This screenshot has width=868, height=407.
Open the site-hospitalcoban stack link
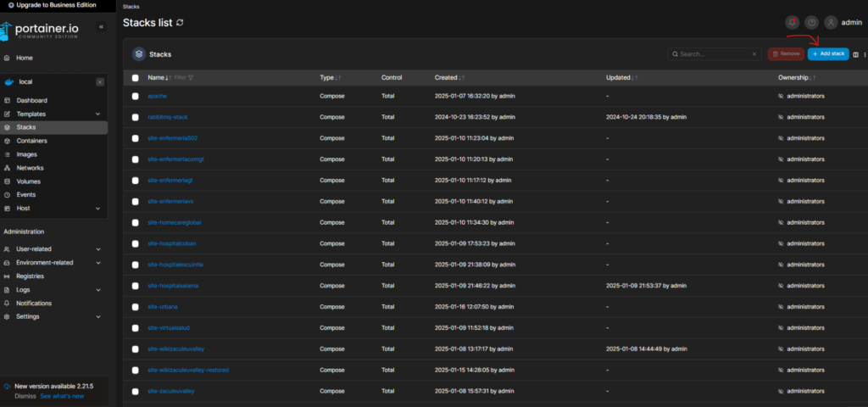click(171, 243)
